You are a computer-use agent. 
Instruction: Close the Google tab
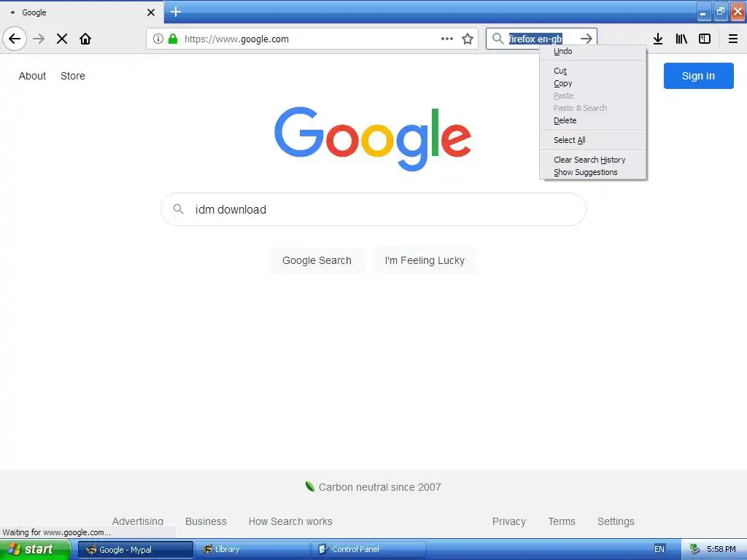pyautogui.click(x=150, y=12)
